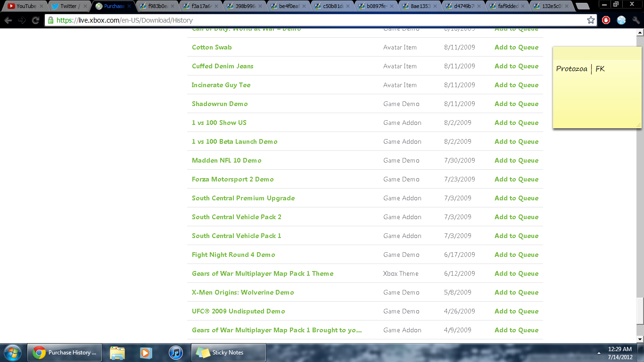The image size is (644, 362).
Task: Click the 7/30/2009 date for Madden NFL 10
Action: tap(460, 160)
